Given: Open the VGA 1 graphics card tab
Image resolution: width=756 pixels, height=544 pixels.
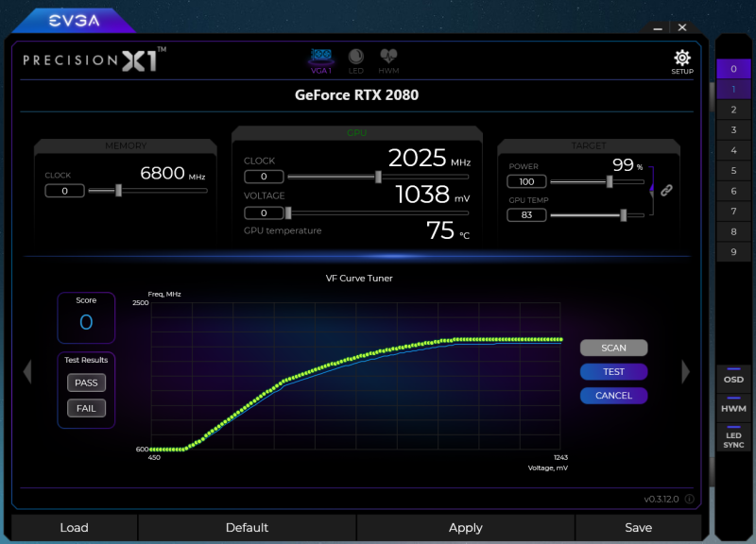Looking at the screenshot, I should coord(321,61).
